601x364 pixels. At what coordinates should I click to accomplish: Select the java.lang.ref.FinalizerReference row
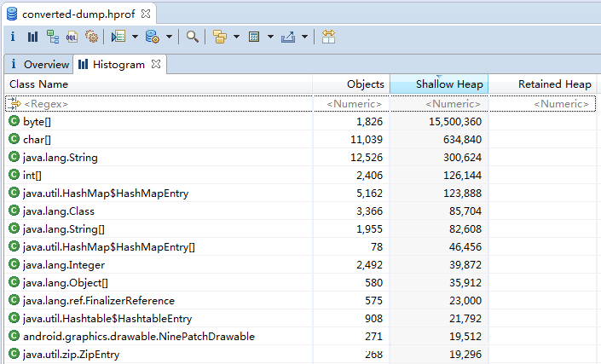301,300
